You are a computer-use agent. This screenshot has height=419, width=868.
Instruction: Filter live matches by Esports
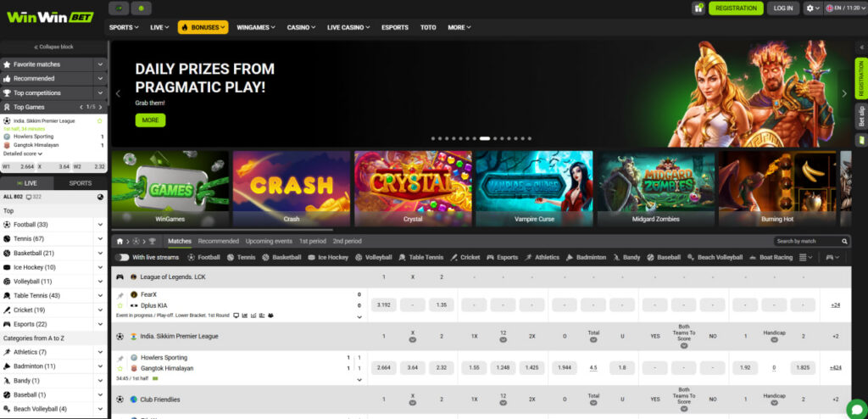tap(503, 257)
